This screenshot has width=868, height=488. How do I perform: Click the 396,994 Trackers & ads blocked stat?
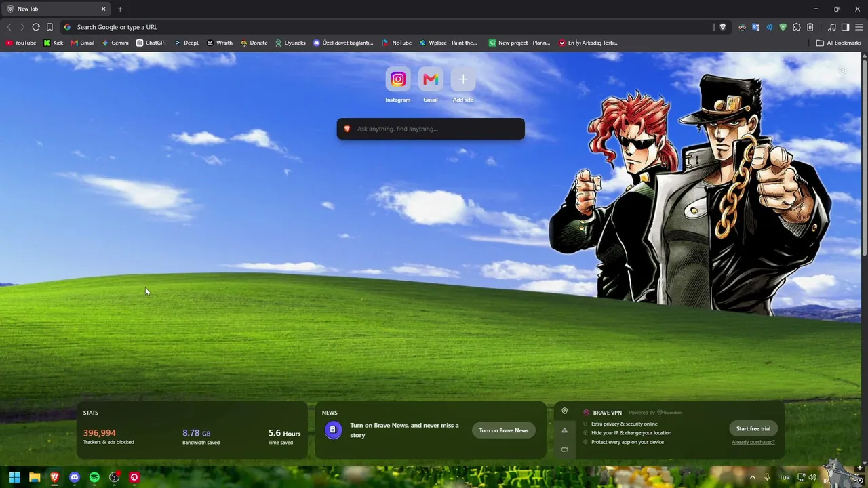[108, 436]
